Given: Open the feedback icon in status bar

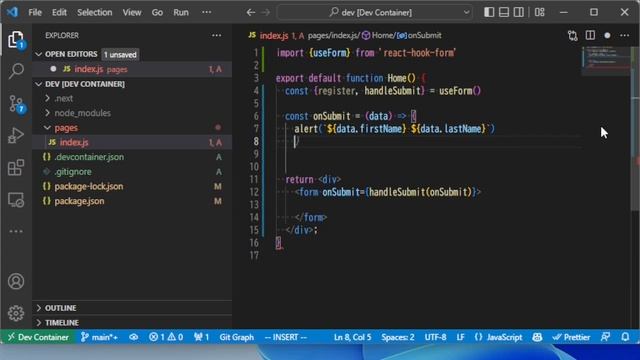Looking at the screenshot, I should 605,337.
